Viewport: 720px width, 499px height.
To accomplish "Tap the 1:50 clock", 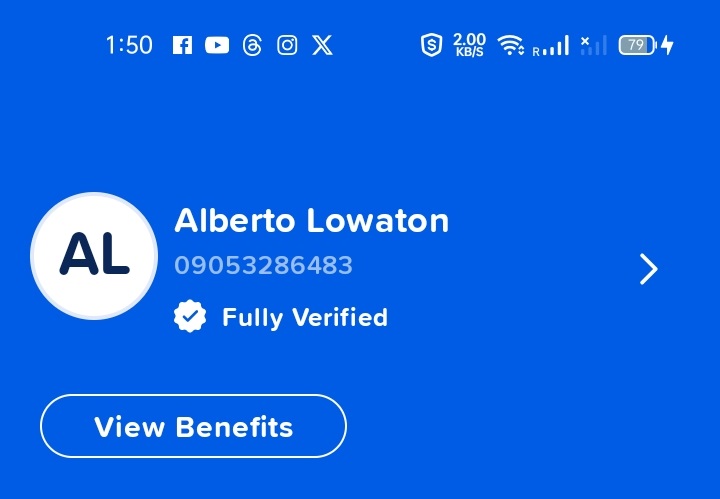I will [129, 45].
